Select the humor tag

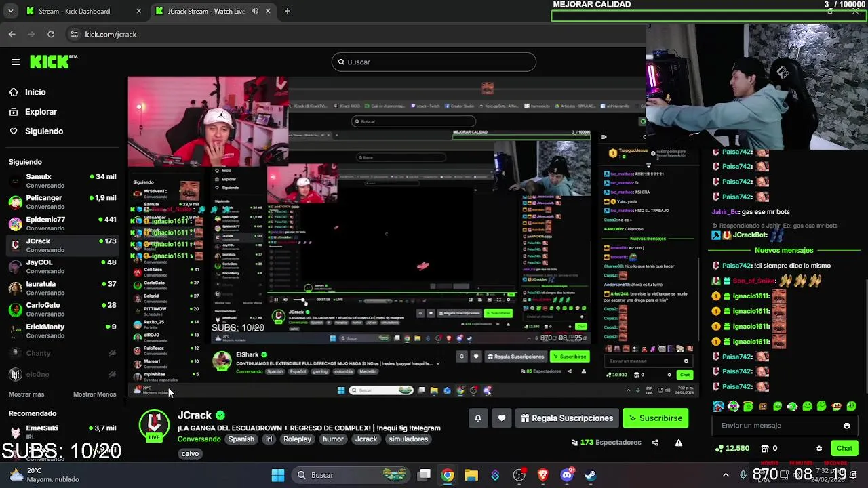333,439
